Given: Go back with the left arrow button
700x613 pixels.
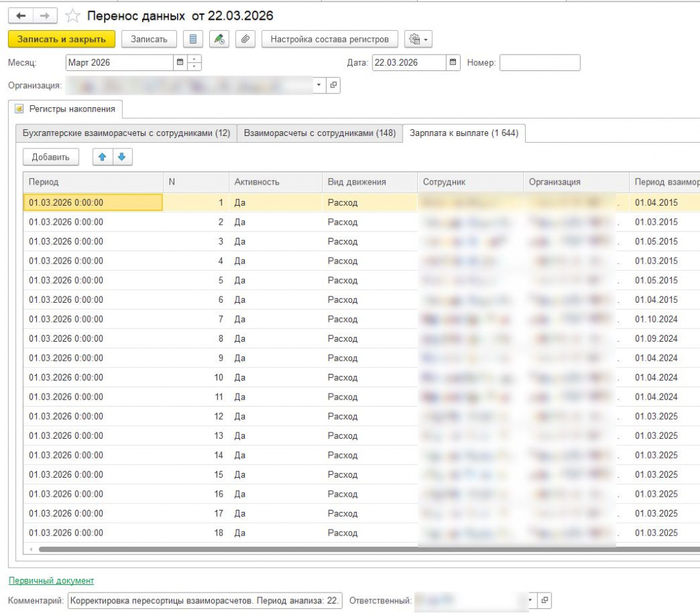Looking at the screenshot, I should [x=21, y=16].
